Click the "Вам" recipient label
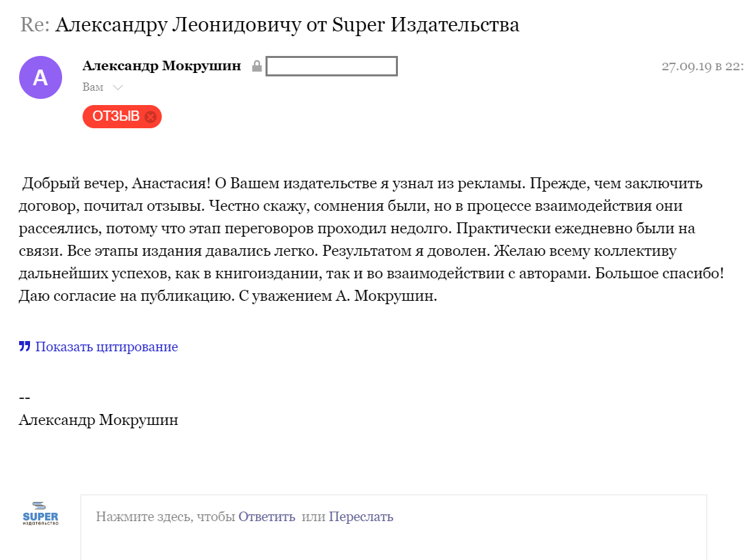The image size is (744, 560). coord(93,87)
